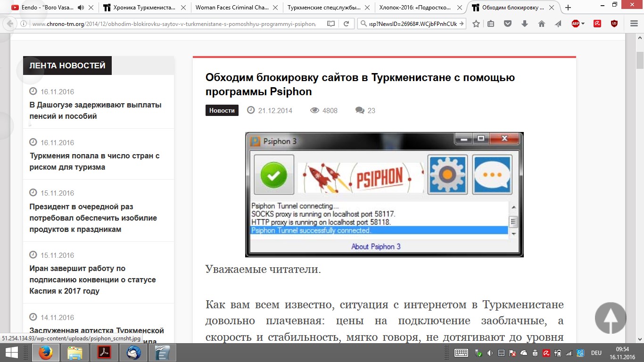Click Psiphon 3 screenshot image
Image resolution: width=644 pixels, height=362 pixels.
point(384,195)
